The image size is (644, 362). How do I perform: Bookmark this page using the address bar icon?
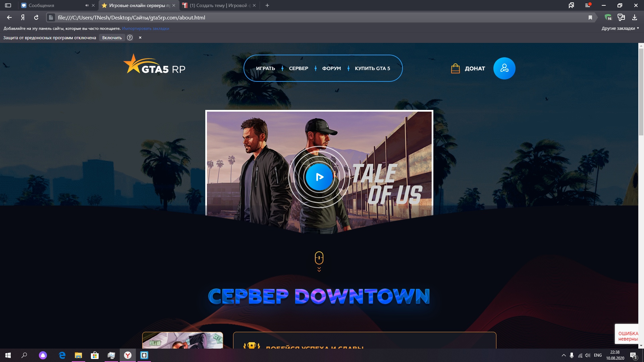coord(590,17)
